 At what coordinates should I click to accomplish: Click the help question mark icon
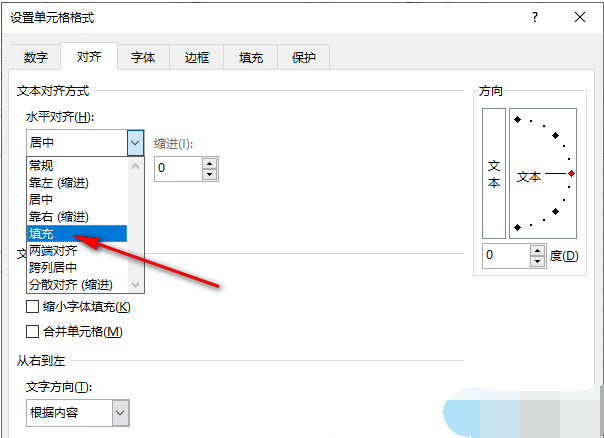pyautogui.click(x=537, y=17)
